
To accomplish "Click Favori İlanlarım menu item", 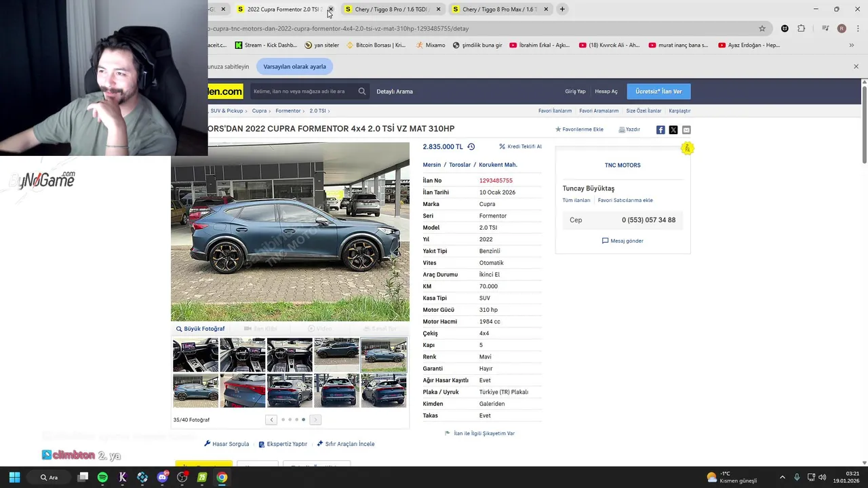I will click(555, 110).
